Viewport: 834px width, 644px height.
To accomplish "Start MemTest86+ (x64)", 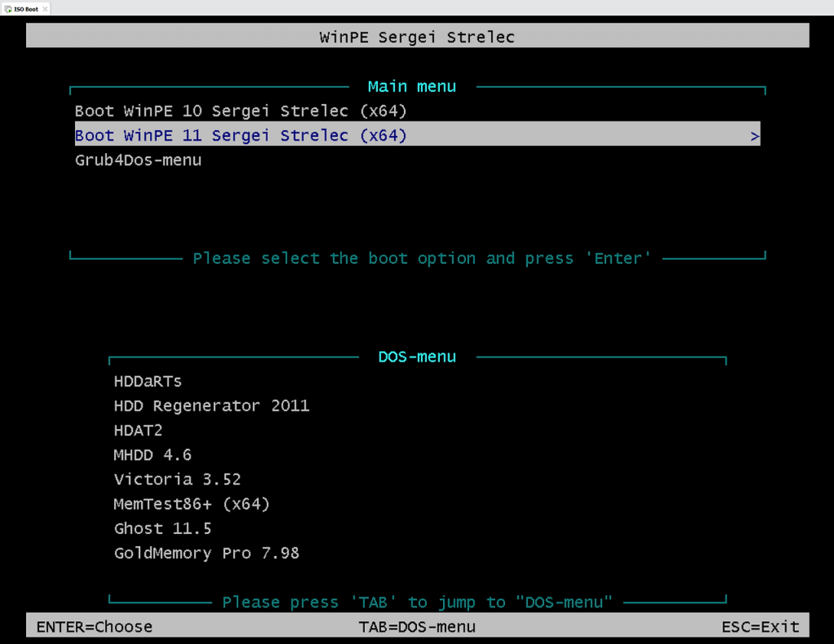I will 191,503.
